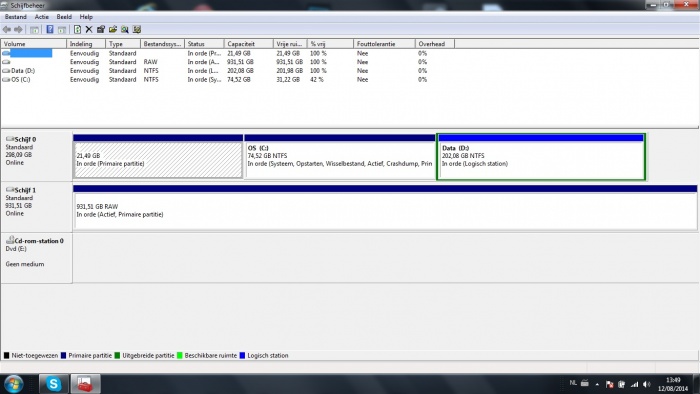Open Skype from the taskbar
The height and width of the screenshot is (394, 700).
54,384
